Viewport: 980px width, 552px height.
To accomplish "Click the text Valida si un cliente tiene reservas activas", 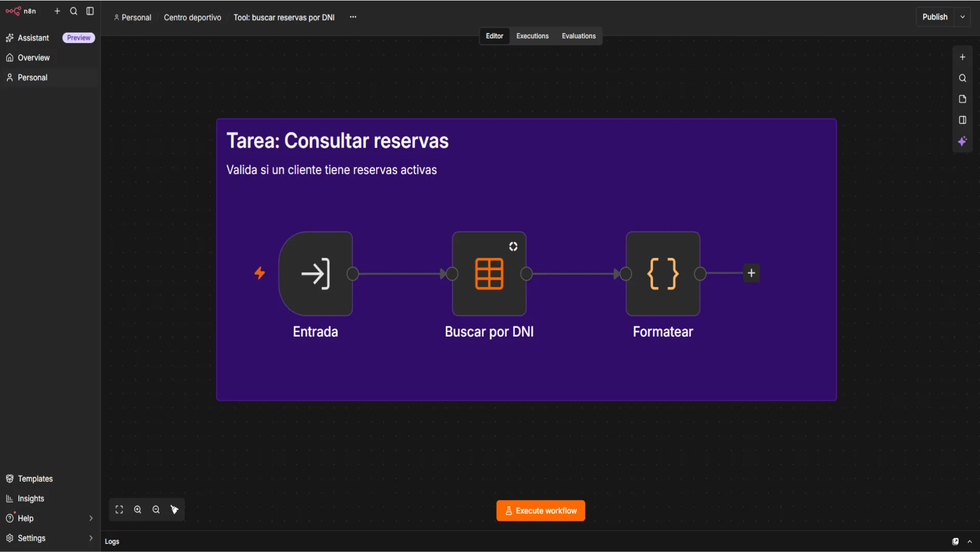I will [x=331, y=170].
